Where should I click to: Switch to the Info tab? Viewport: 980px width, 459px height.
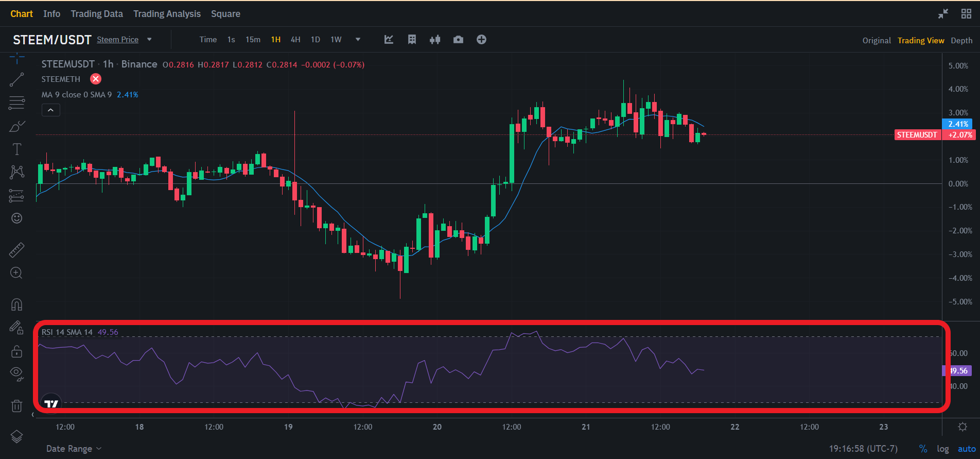coord(51,14)
